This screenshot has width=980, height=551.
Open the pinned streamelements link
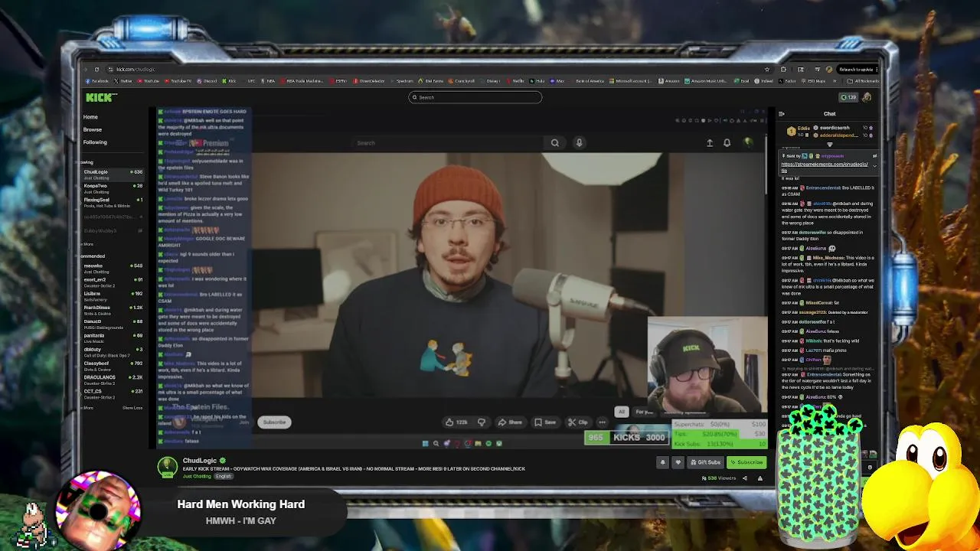(825, 167)
